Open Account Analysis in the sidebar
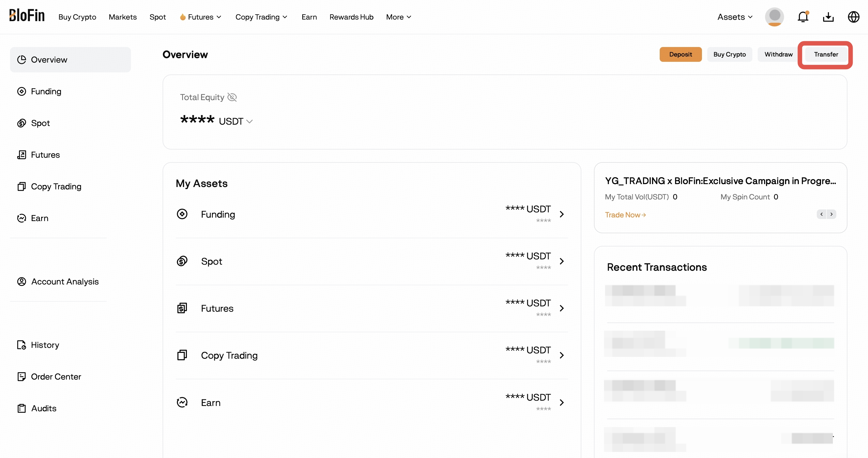 coord(65,282)
